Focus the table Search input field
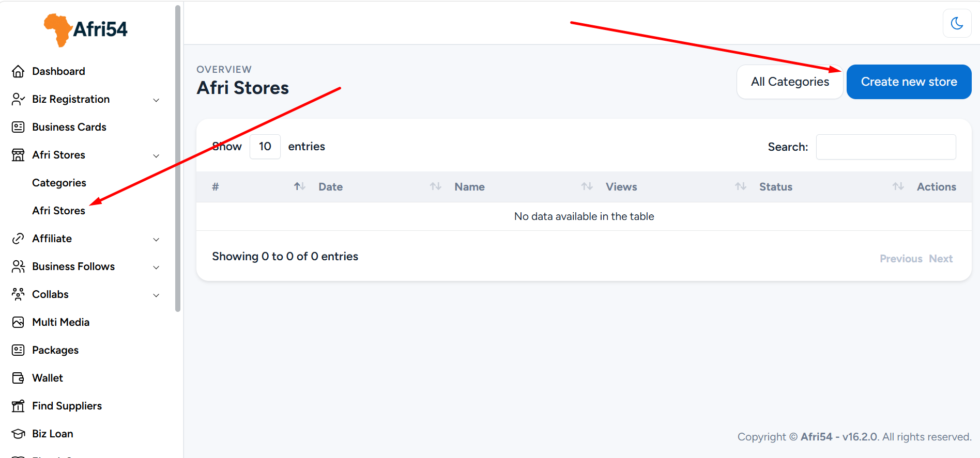Viewport: 980px width, 458px height. pyautogui.click(x=885, y=147)
